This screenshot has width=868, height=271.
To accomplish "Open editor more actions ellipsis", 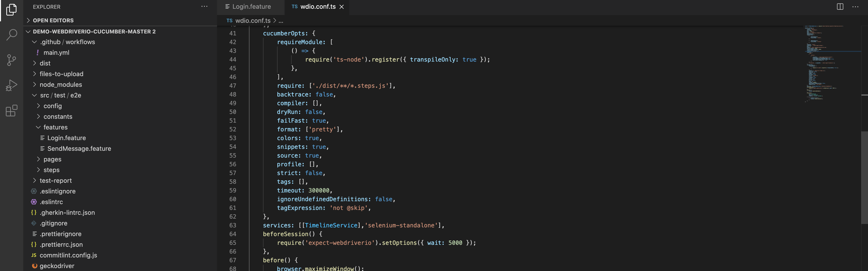I will click(x=855, y=7).
